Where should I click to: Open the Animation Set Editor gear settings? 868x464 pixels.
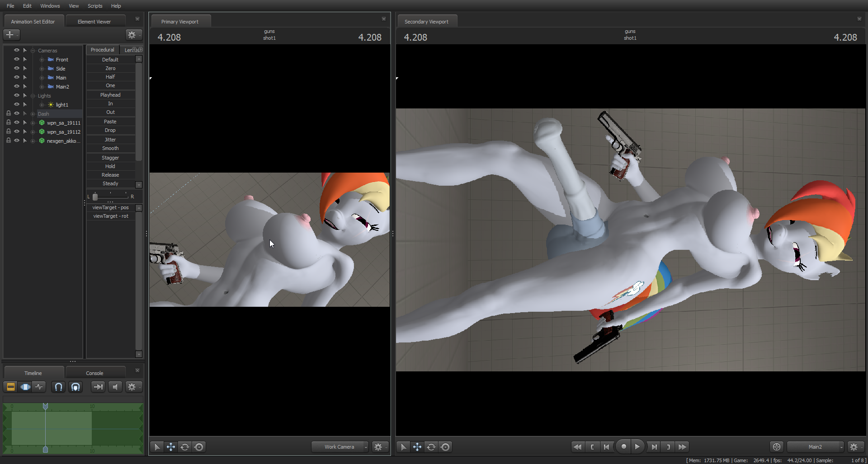point(133,35)
